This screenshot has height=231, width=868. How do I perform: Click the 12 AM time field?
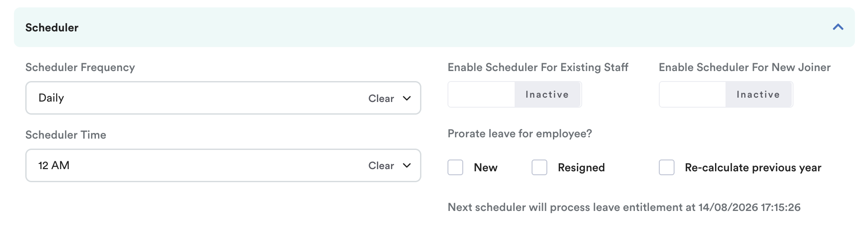(223, 166)
